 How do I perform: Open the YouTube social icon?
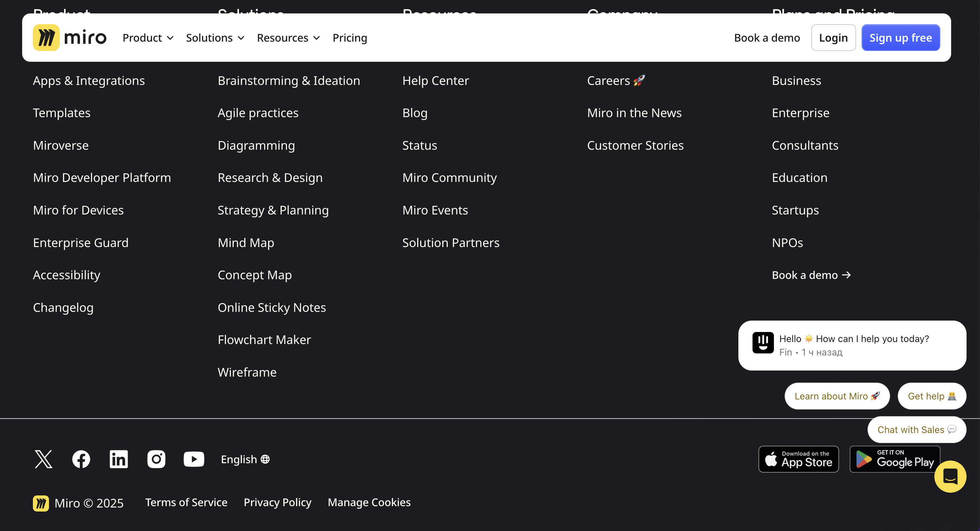coord(194,459)
